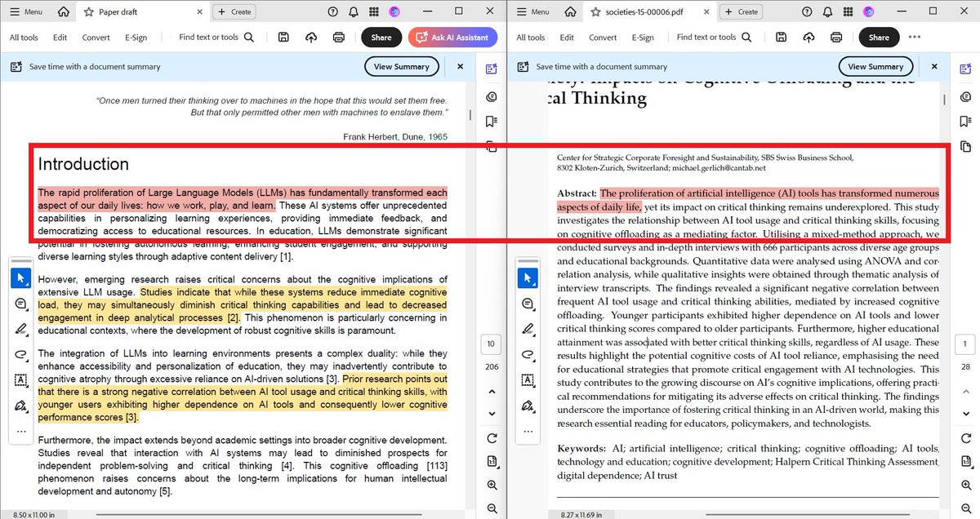
Task: Click vertical scrollbar thumb in Paper draft document
Action: (x=470, y=115)
